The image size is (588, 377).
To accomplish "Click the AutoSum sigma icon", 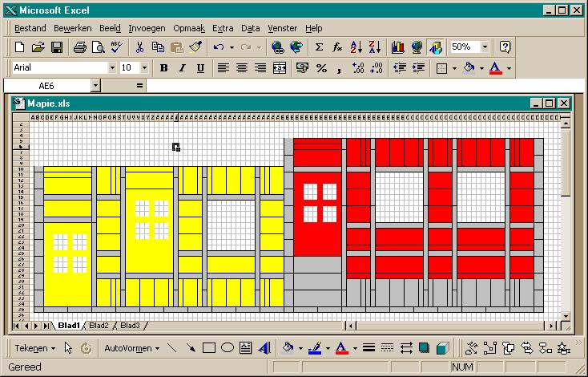I will tap(319, 47).
